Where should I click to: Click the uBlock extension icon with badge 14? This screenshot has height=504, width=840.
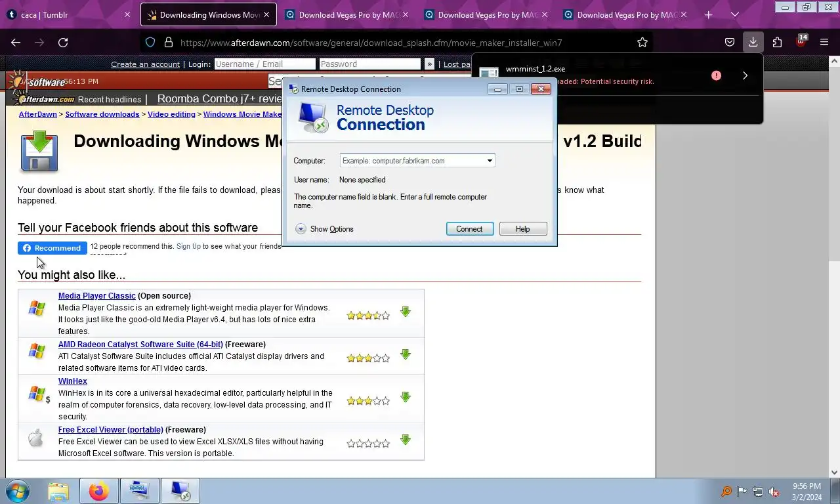(x=801, y=41)
